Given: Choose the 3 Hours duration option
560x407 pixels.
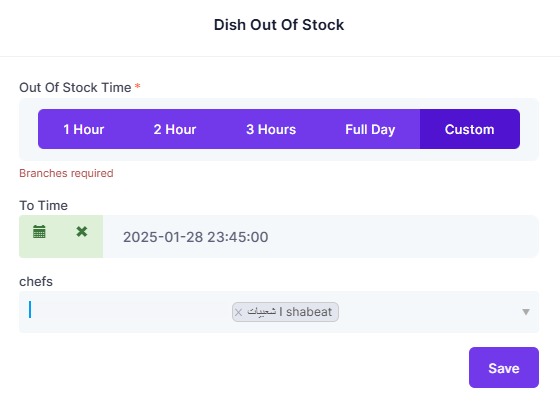Looking at the screenshot, I should [271, 129].
